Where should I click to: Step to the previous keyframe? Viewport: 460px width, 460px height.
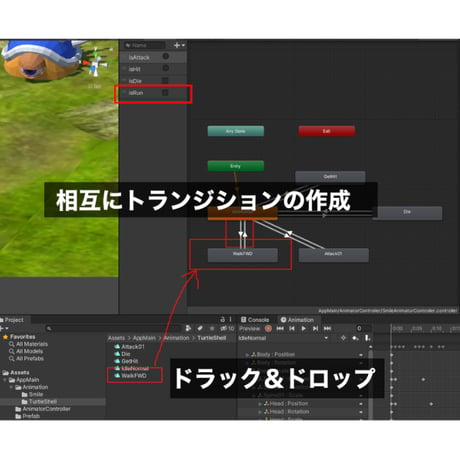click(x=292, y=328)
